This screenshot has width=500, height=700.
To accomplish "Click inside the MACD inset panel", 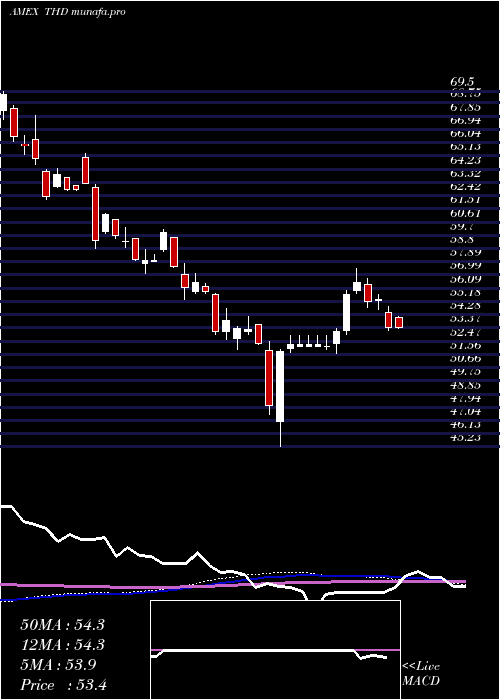I will (275, 650).
